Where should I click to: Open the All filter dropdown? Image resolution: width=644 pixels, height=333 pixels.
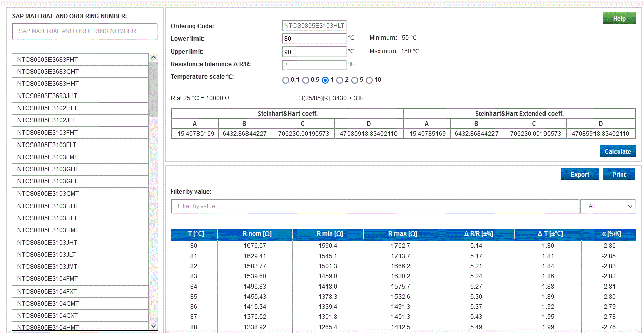pyautogui.click(x=608, y=206)
